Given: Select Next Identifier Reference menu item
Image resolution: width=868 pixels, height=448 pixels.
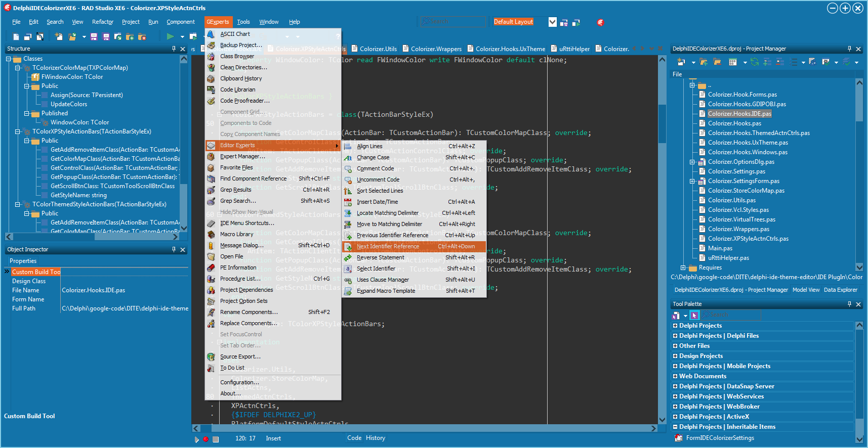Looking at the screenshot, I should (414, 247).
